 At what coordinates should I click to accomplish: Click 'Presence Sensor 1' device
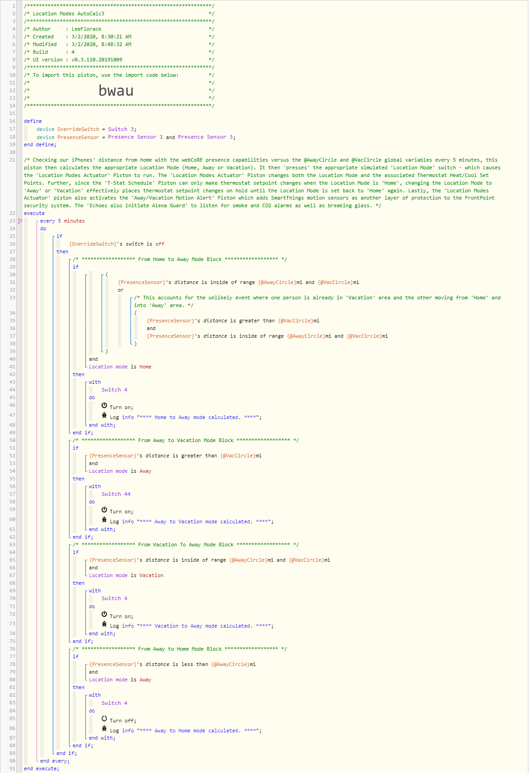pos(135,137)
